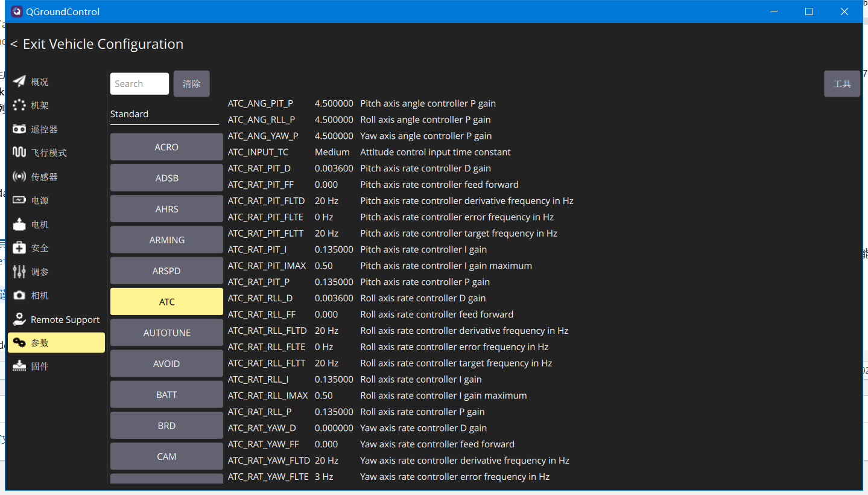This screenshot has width=868, height=495.
Task: Open the Power battery icon
Action: pyautogui.click(x=19, y=200)
